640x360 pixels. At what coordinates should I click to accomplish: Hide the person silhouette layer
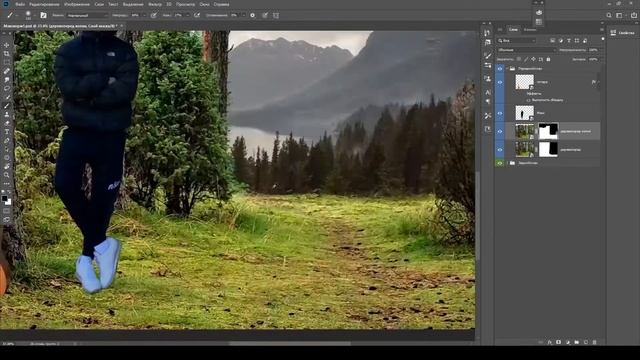[500, 113]
